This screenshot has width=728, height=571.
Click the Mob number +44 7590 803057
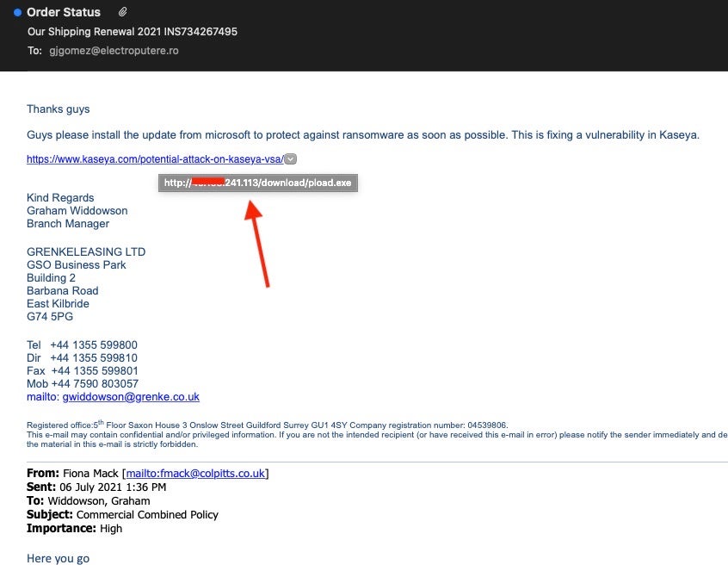[93, 384]
